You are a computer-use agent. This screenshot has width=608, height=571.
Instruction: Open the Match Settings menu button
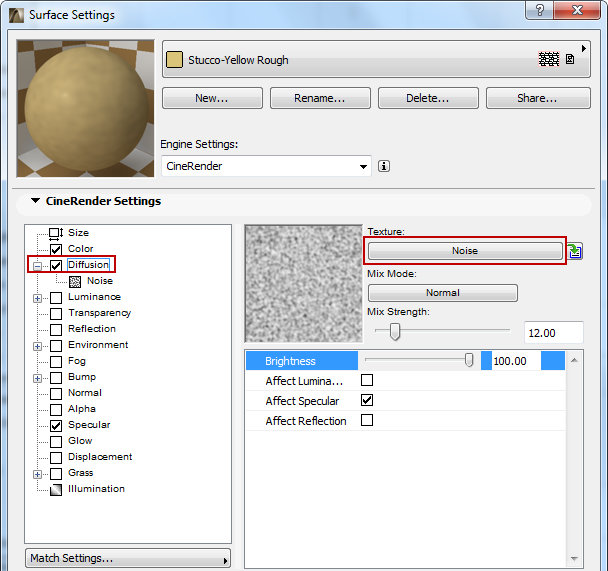pos(128,559)
